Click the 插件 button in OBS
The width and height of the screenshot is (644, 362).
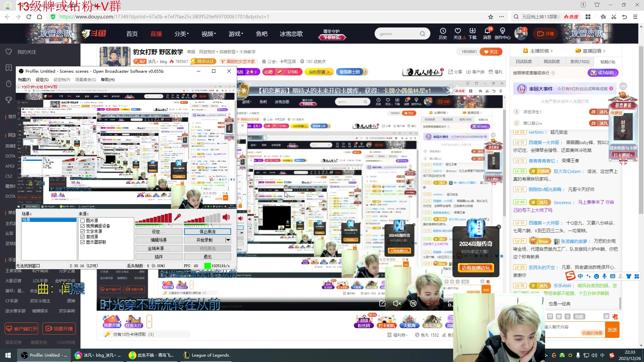coord(159,257)
